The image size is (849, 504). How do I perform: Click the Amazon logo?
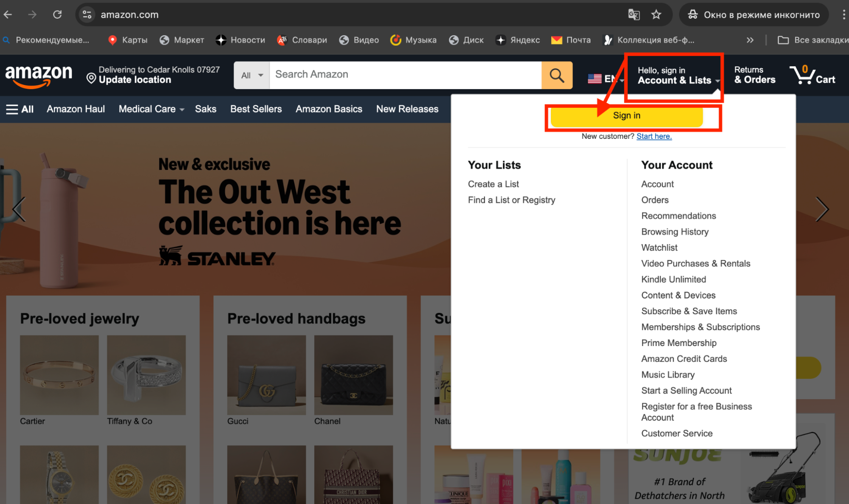click(38, 75)
